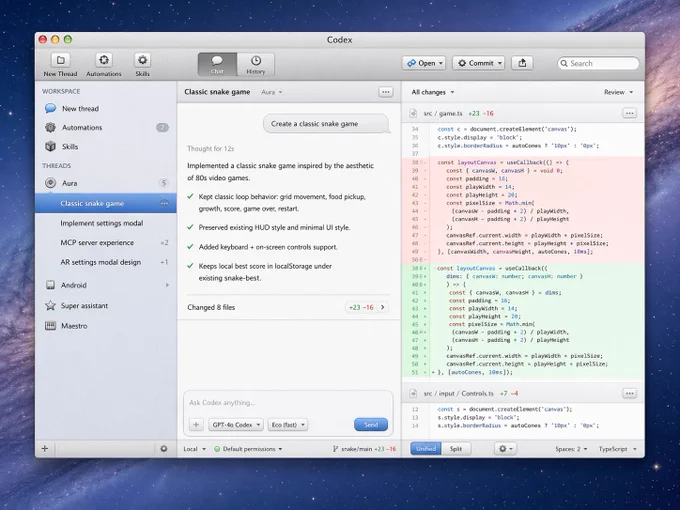The image size is (680, 510).
Task: Open the GPT-4o Codex model dropdown
Action: coord(236,425)
